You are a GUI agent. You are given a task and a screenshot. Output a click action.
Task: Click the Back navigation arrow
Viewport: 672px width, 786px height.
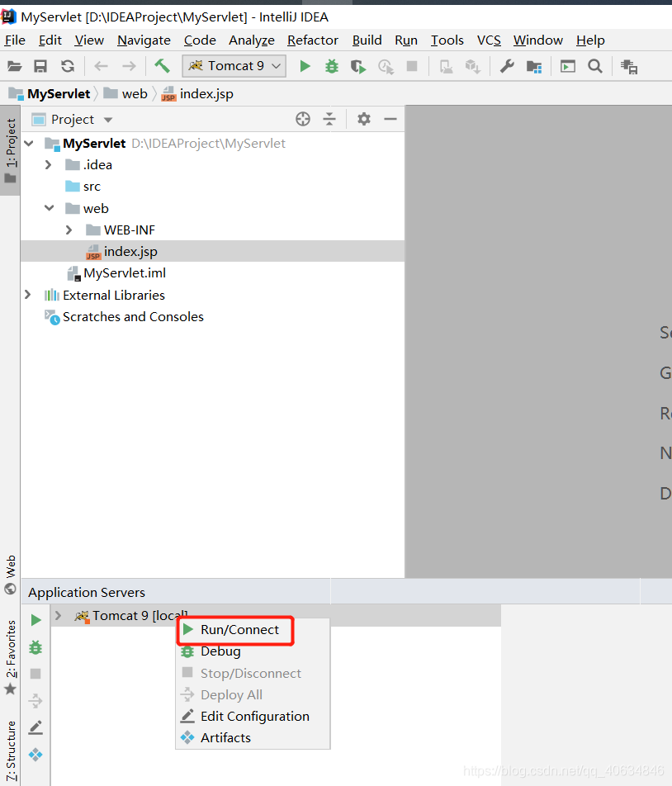click(x=102, y=66)
